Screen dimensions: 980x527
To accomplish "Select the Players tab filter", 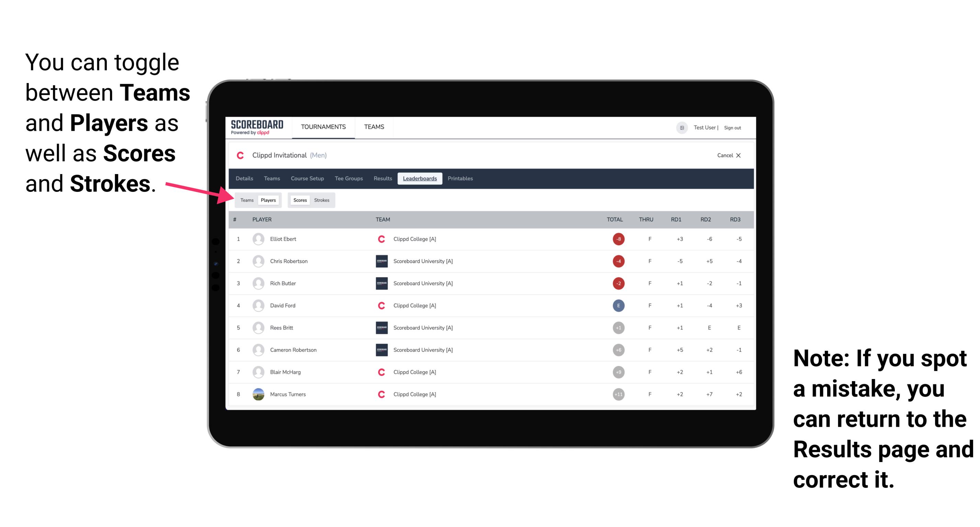I will pyautogui.click(x=269, y=200).
